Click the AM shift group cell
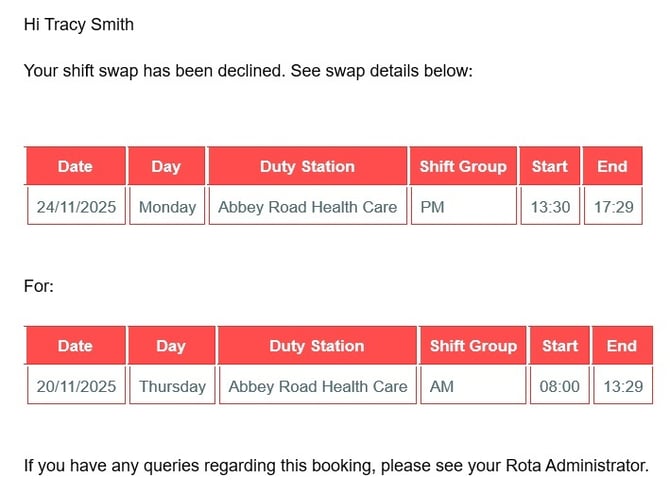Viewport: 670px width, 494px height. pyautogui.click(x=473, y=386)
